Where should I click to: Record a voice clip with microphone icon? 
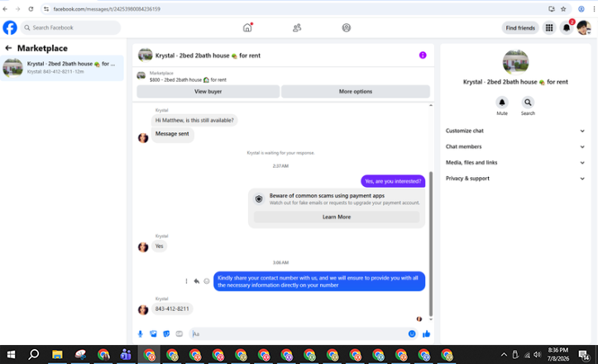point(141,334)
